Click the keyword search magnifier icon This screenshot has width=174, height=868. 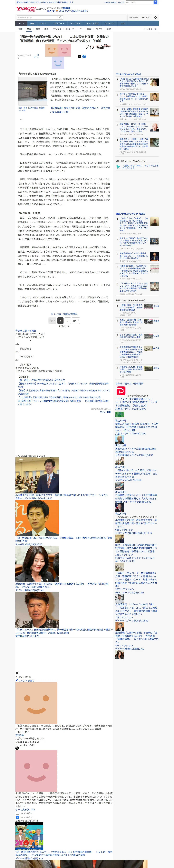[60, 18]
